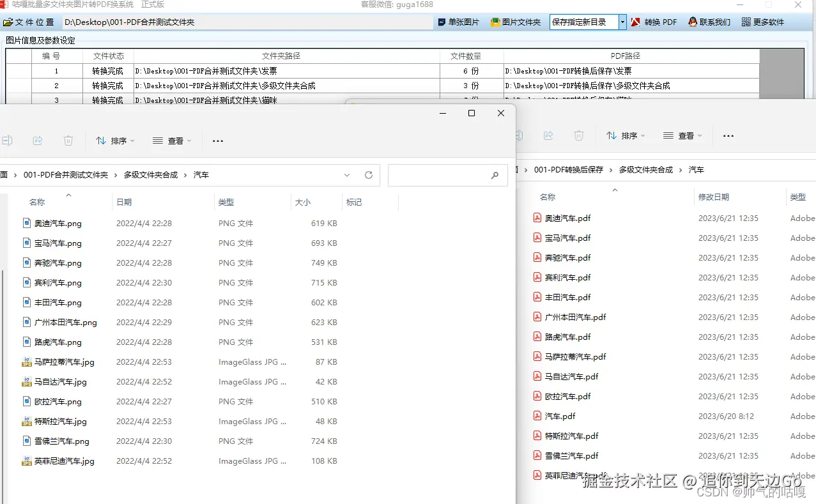The image size is (816, 504).
Task: Click the 001-PDF转换后保存 breadcrumb
Action: [569, 169]
